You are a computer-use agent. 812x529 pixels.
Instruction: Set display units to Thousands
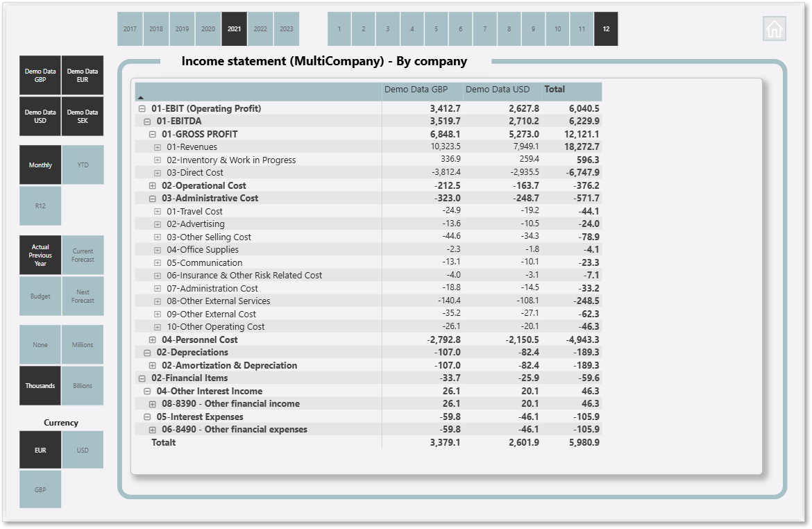click(x=40, y=385)
